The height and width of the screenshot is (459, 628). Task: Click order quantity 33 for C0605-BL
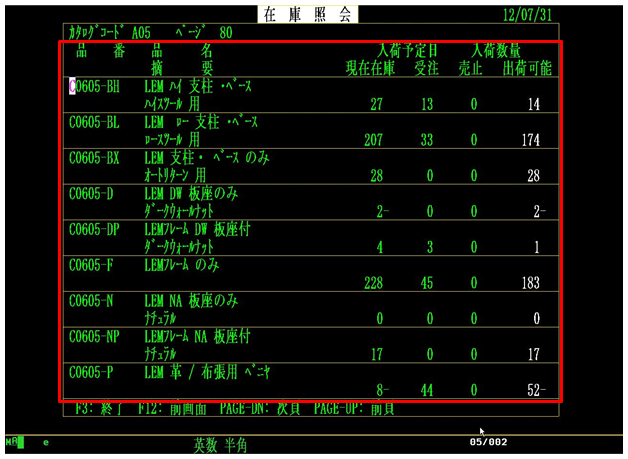427,140
